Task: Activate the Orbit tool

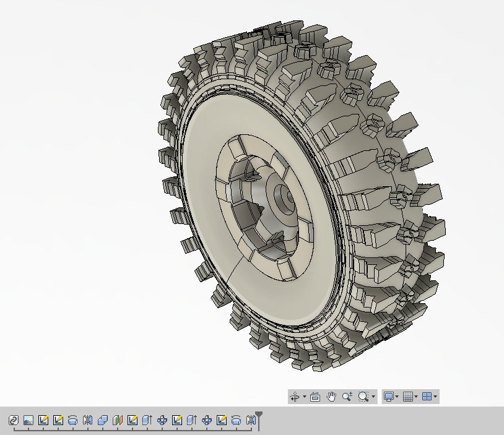Action: (295, 396)
